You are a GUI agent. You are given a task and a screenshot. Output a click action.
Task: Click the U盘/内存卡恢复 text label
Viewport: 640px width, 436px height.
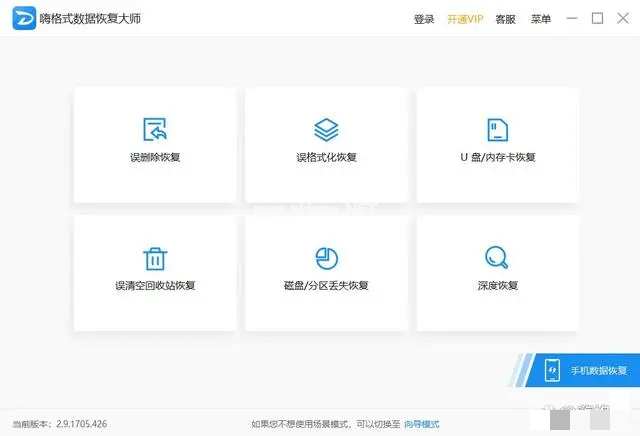pos(497,158)
